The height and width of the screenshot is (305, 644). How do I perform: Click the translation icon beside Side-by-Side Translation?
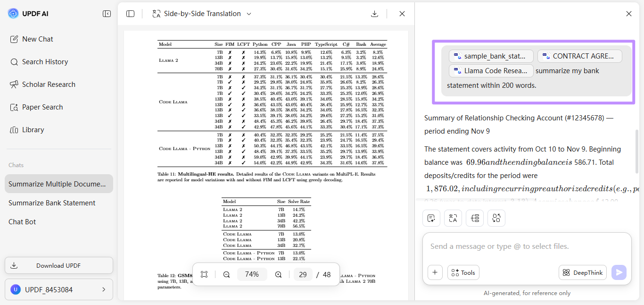coord(157,14)
